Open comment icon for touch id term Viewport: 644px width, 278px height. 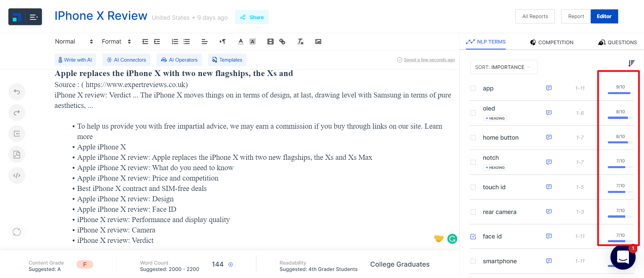[549, 187]
